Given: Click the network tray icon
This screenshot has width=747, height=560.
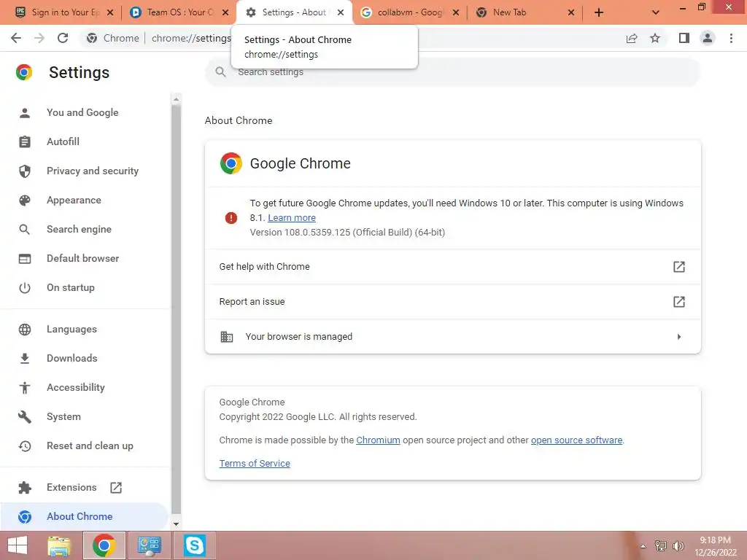Looking at the screenshot, I should (x=661, y=546).
